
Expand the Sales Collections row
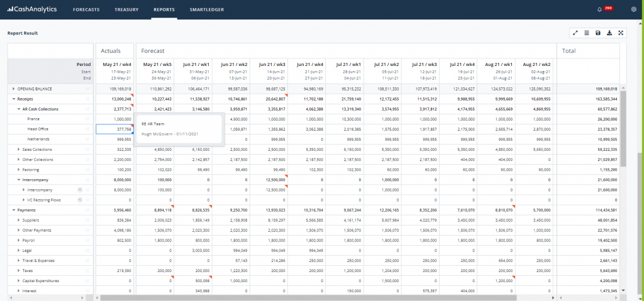pos(18,150)
